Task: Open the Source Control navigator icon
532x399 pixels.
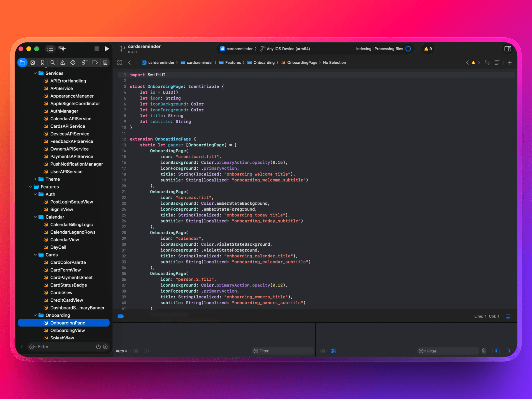Action: pyautogui.click(x=33, y=63)
